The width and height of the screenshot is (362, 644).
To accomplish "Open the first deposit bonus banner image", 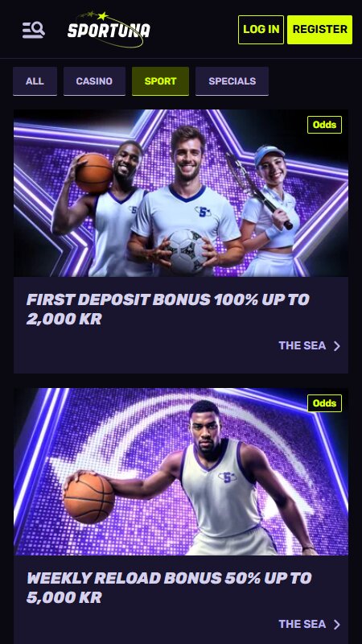I will pyautogui.click(x=181, y=193).
